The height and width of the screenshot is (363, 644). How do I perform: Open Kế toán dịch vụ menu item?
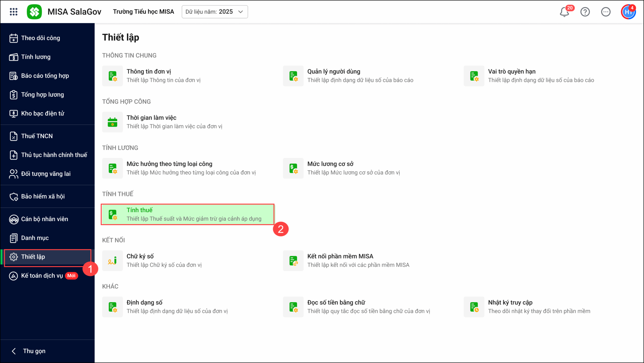point(42,276)
